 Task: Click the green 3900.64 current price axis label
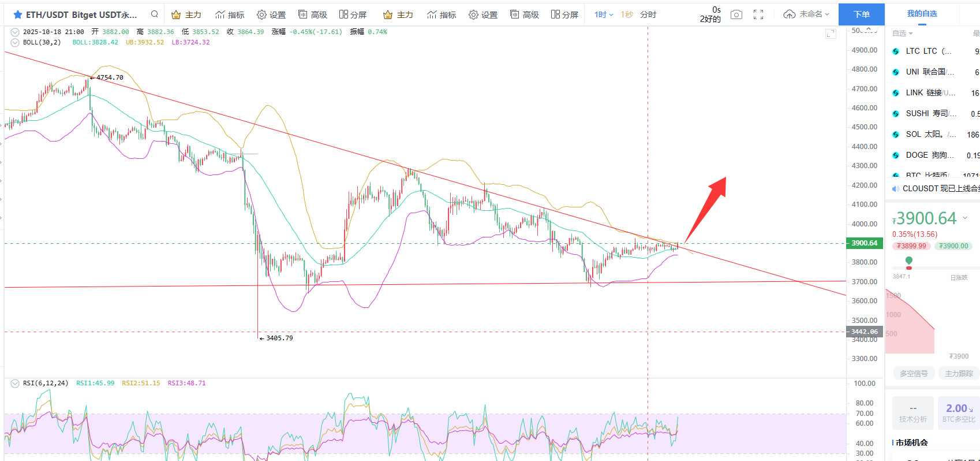click(864, 243)
